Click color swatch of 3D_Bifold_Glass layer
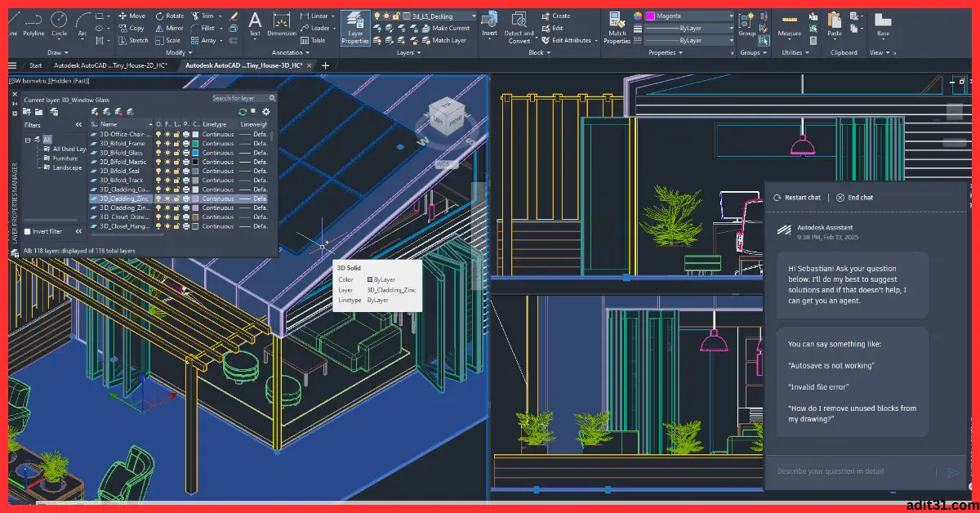Image resolution: width=980 pixels, height=513 pixels. click(195, 153)
